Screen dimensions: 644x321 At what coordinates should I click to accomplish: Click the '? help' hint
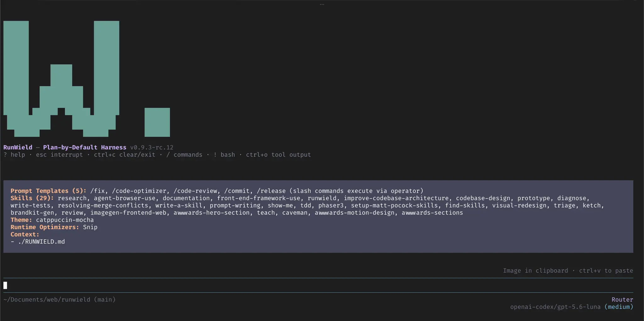pos(14,155)
